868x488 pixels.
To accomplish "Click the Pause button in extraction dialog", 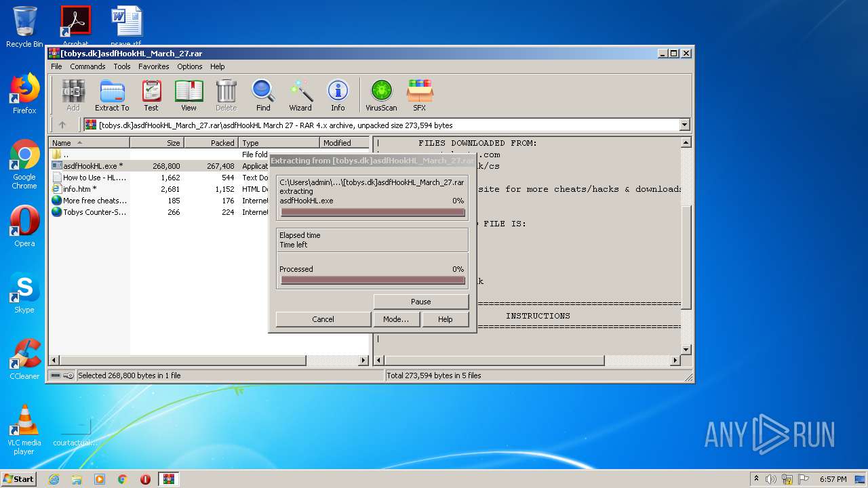I will (420, 302).
